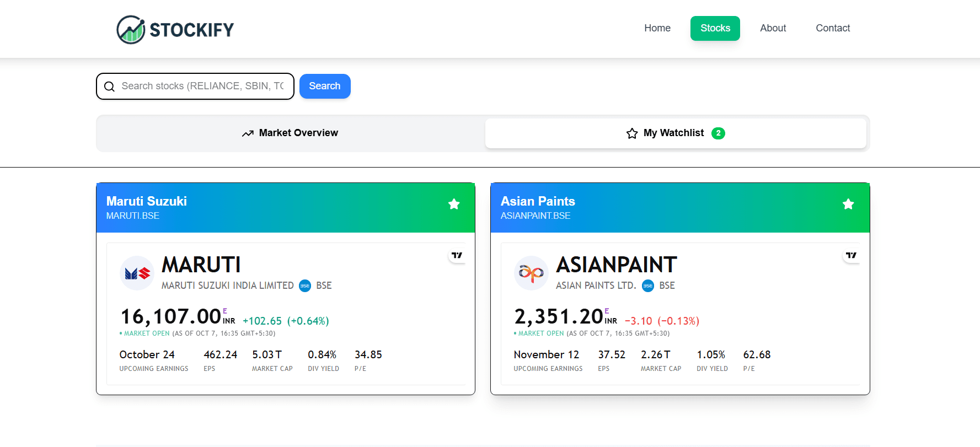Viewport: 980px width, 447px height.
Task: Open TradingView icon on ASIANPAINT widget
Action: (x=851, y=255)
